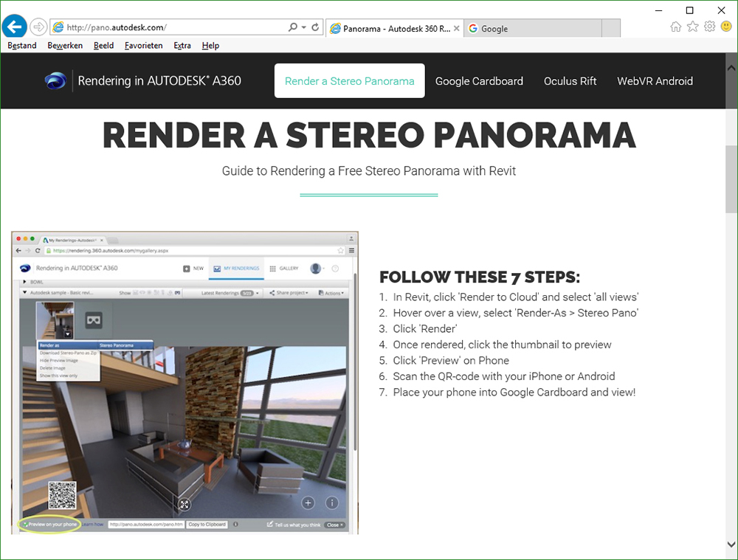The image size is (738, 560).
Task: Click the browser forward arrow button
Action: click(x=38, y=27)
